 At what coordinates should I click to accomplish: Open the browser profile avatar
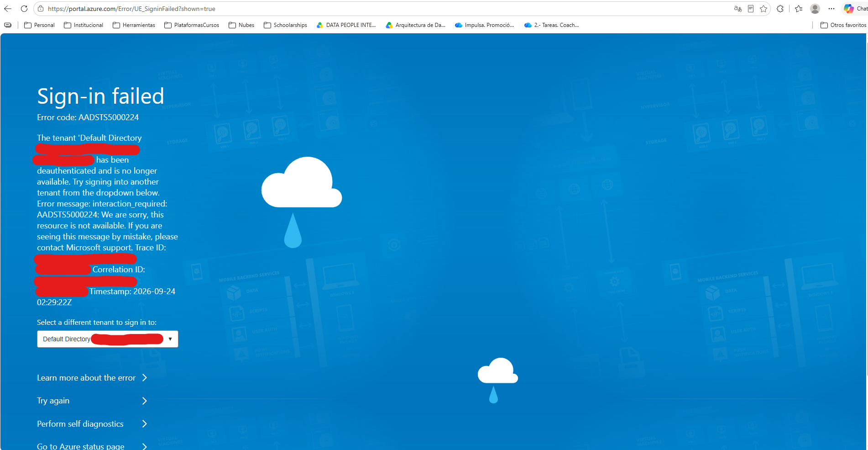[x=815, y=9]
